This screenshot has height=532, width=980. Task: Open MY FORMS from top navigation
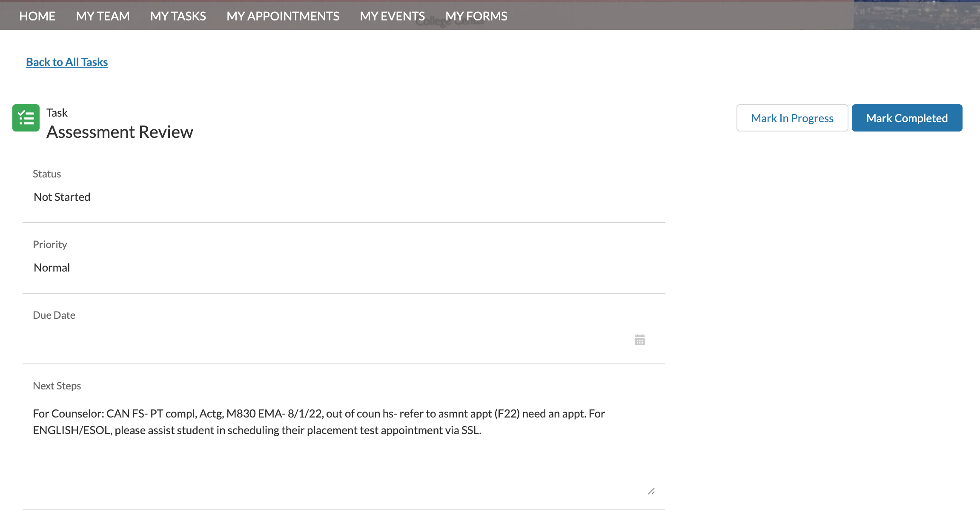476,16
